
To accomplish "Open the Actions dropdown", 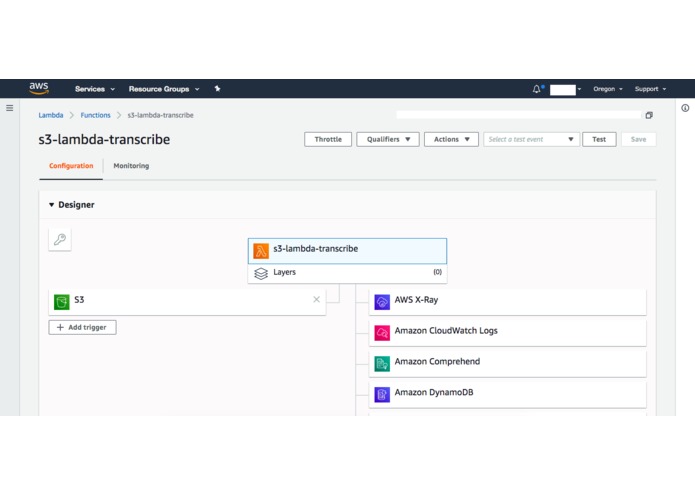I will click(x=451, y=139).
